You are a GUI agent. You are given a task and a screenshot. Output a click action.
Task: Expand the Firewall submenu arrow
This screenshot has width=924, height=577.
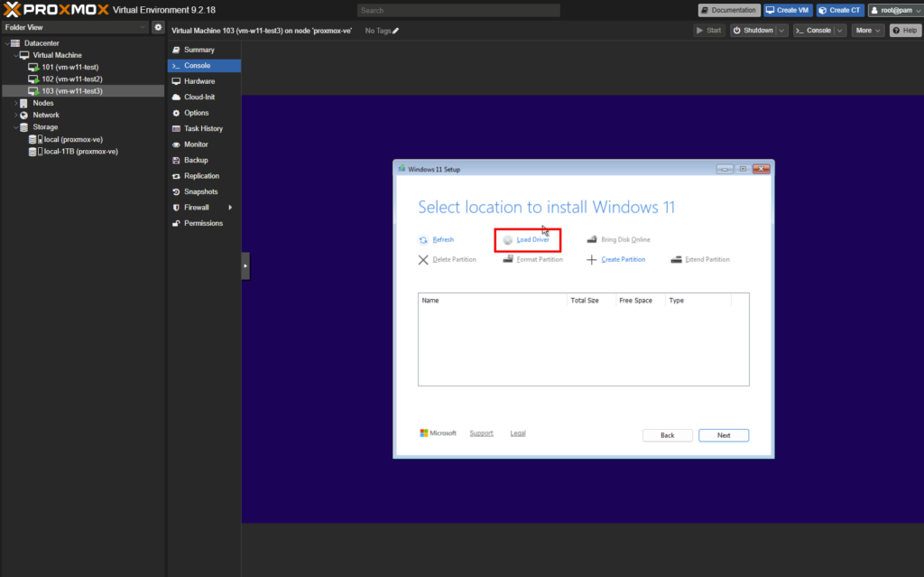230,208
